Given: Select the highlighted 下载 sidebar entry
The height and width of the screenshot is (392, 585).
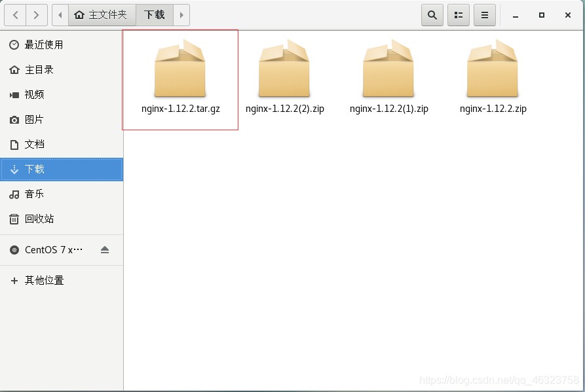Looking at the screenshot, I should point(62,169).
